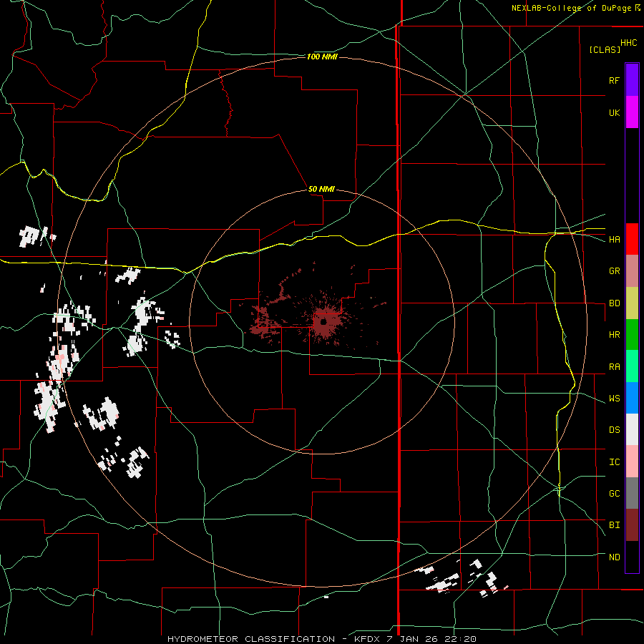Click the IC legend label
This screenshot has height=644, width=644.
(x=614, y=462)
